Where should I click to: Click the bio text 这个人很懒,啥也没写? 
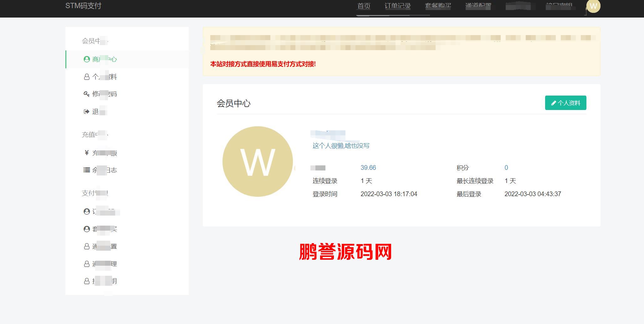(341, 146)
